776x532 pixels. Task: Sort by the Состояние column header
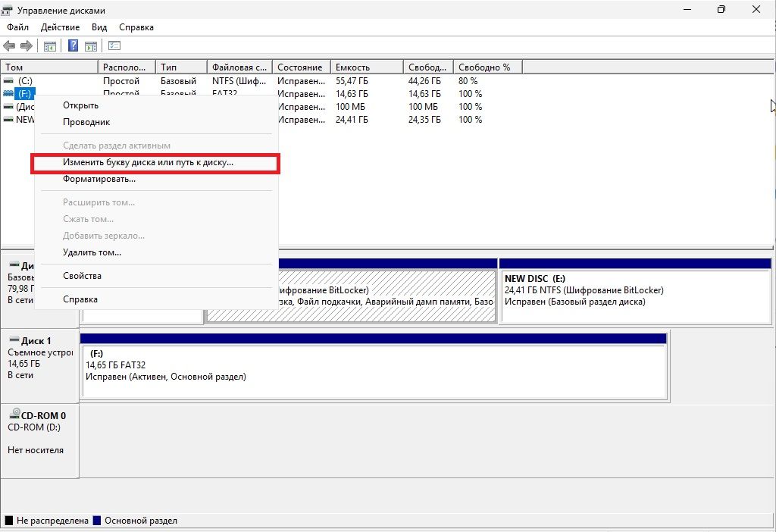[x=302, y=67]
